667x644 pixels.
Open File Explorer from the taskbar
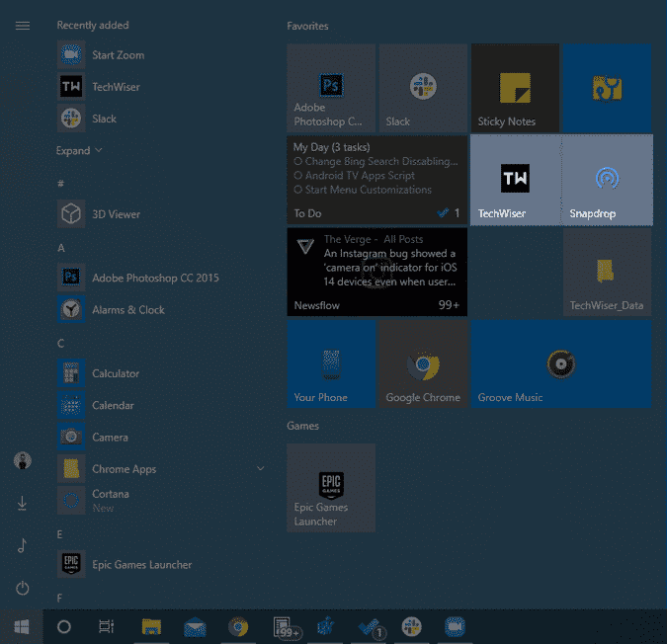pyautogui.click(x=151, y=626)
